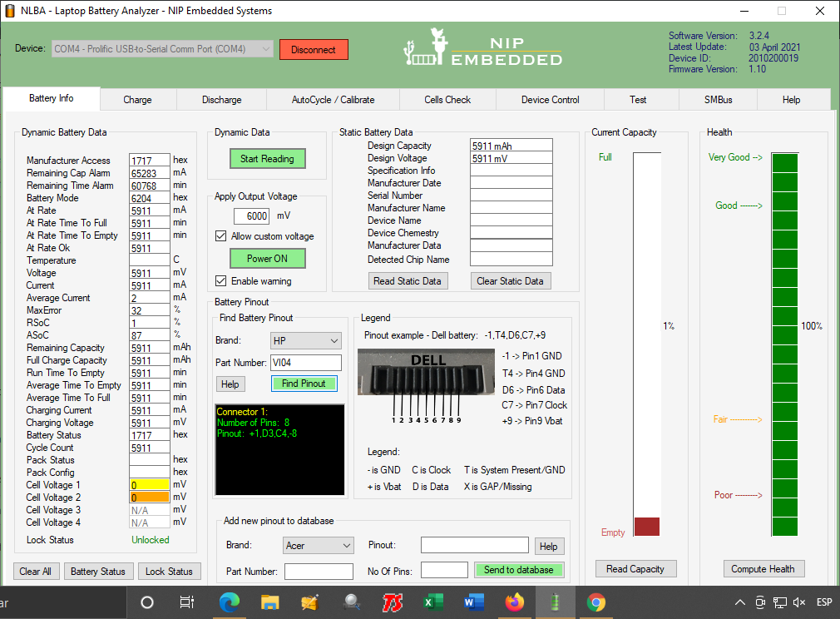Viewport: 840px width, 619px height.
Task: Click the red Disconnect button
Action: (314, 49)
